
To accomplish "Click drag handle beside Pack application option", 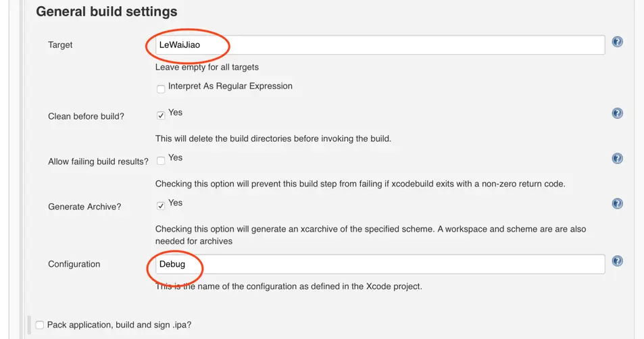I will [x=29, y=325].
